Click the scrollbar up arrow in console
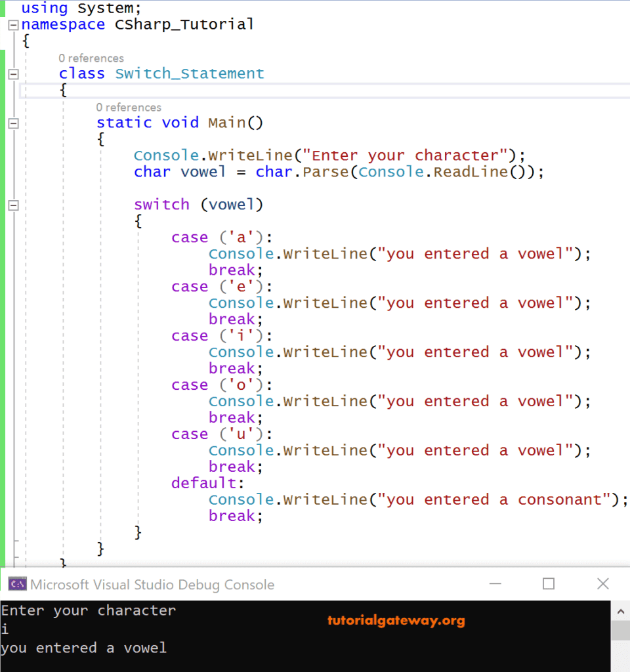630x672 pixels. [x=621, y=610]
